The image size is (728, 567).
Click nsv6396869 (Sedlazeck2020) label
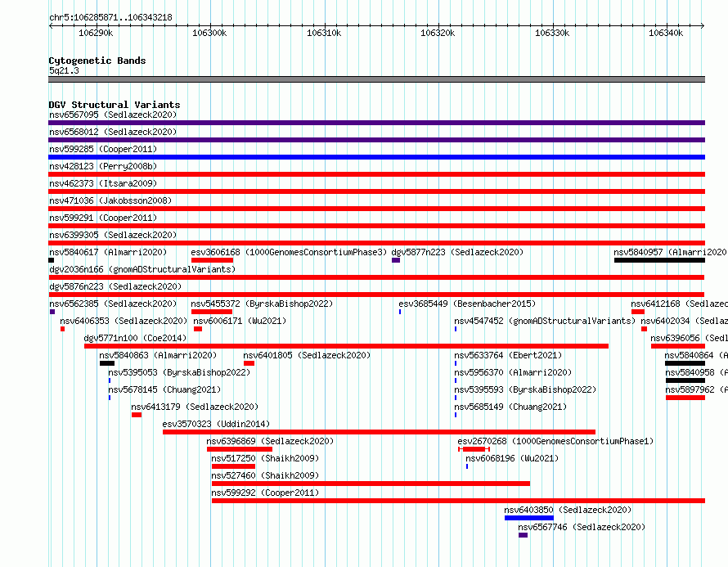pyautogui.click(x=270, y=441)
